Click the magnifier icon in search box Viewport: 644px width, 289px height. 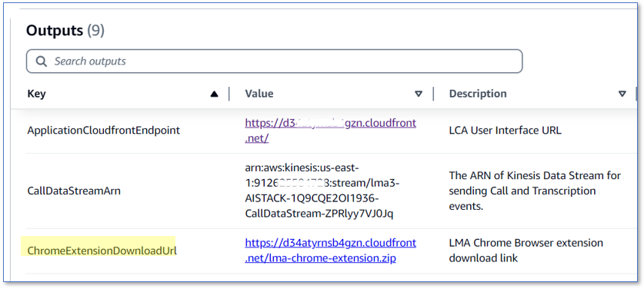point(41,61)
